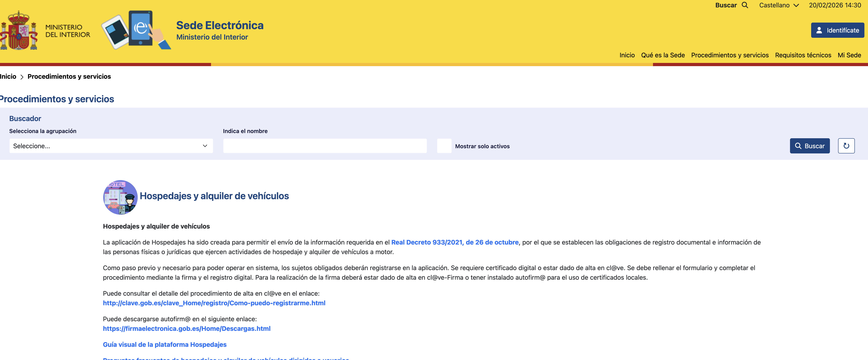
Task: Expand the Castellano language selector
Action: click(x=779, y=5)
